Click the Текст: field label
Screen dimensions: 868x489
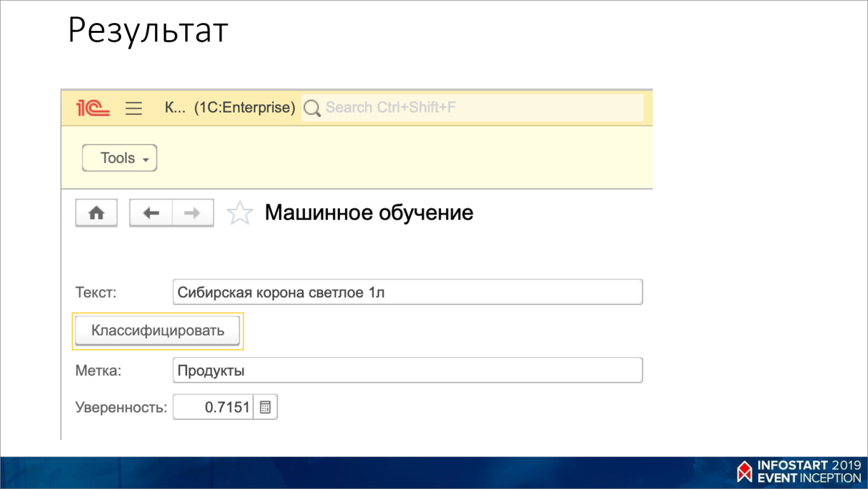tap(95, 292)
